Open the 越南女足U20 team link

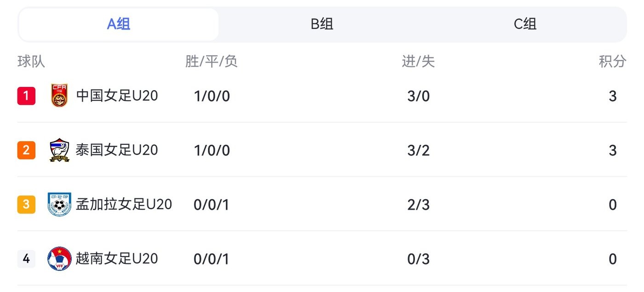(117, 258)
